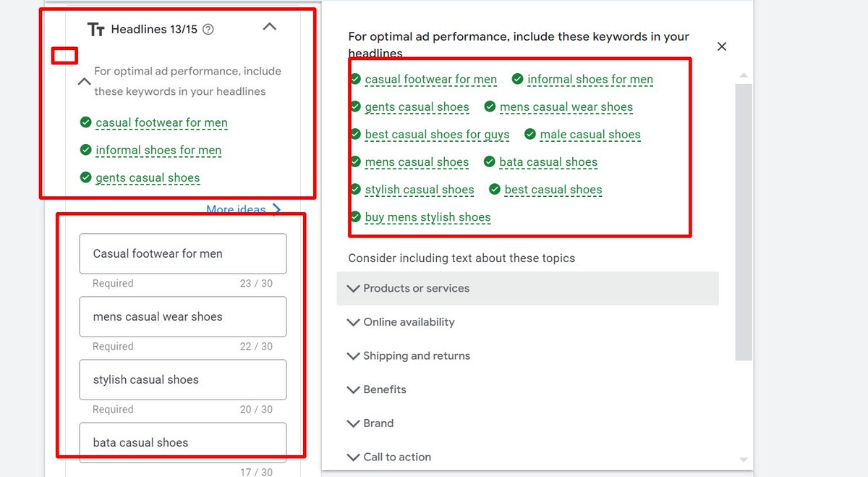Expand the Online availability topic
The image size is (868, 477).
tap(527, 322)
